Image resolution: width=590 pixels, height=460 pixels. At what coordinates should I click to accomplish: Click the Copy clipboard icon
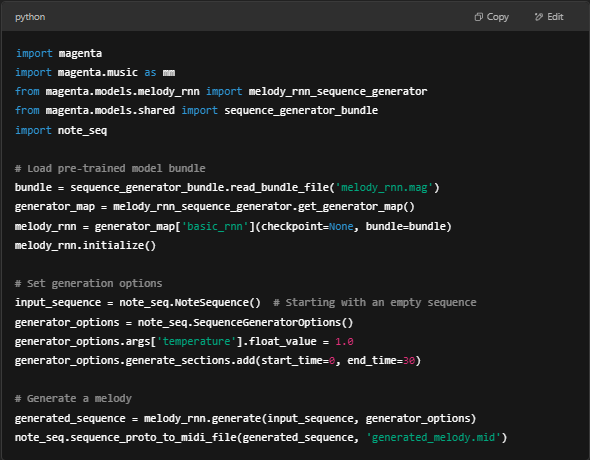pyautogui.click(x=478, y=17)
